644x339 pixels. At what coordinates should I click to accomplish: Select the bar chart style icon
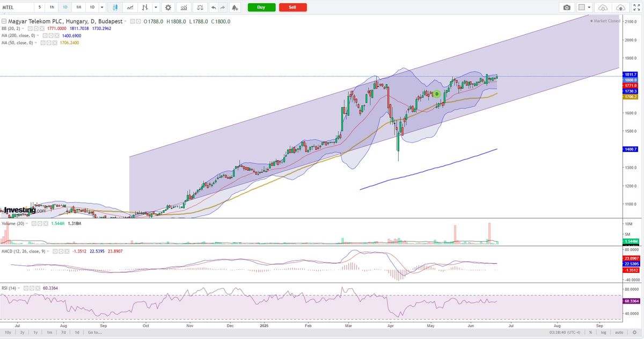pos(145,8)
